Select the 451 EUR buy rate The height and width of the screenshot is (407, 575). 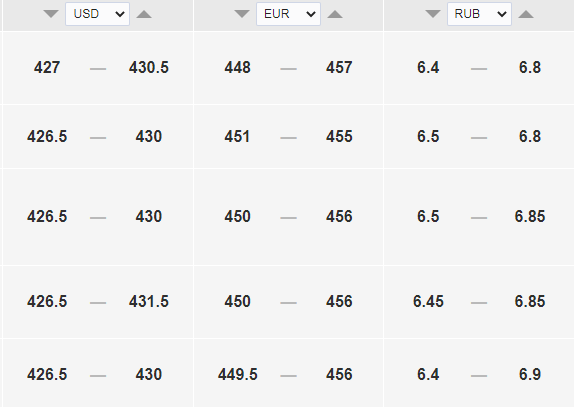238,136
